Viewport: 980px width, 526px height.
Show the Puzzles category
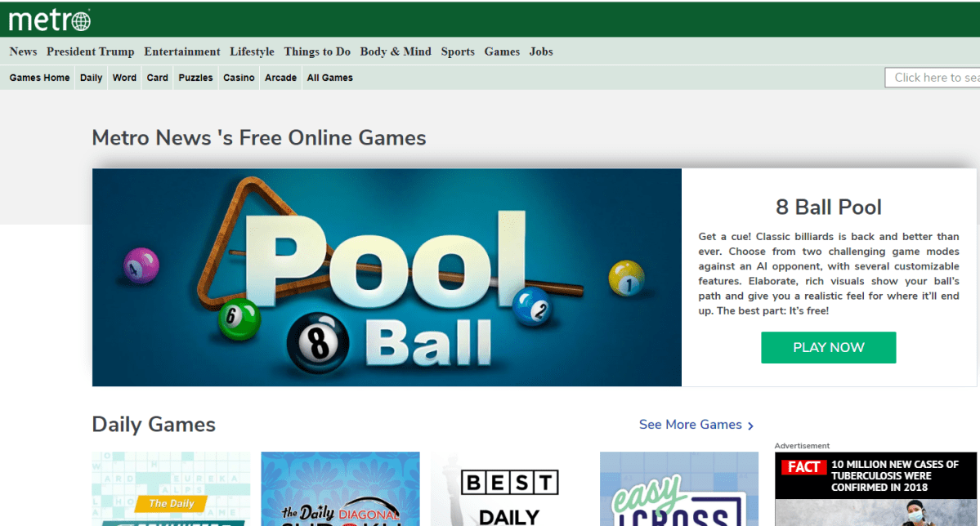coord(195,78)
